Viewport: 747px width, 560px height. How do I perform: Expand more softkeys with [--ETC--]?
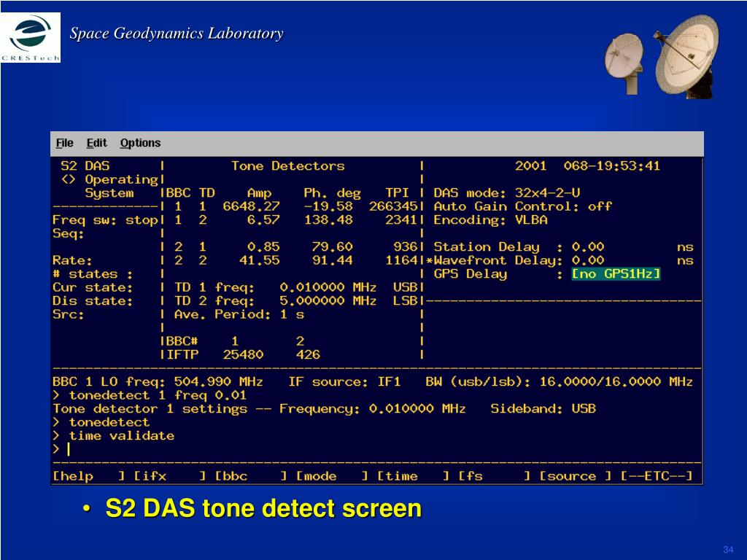(656, 476)
